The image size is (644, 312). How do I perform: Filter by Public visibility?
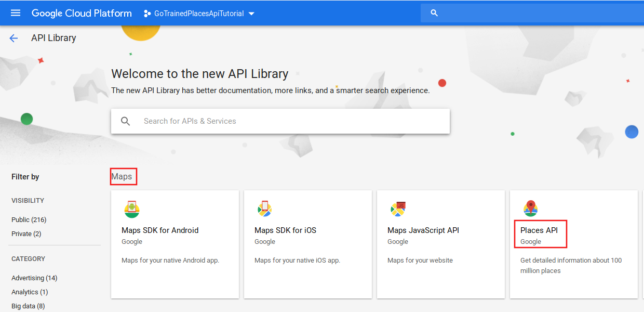pyautogui.click(x=29, y=220)
